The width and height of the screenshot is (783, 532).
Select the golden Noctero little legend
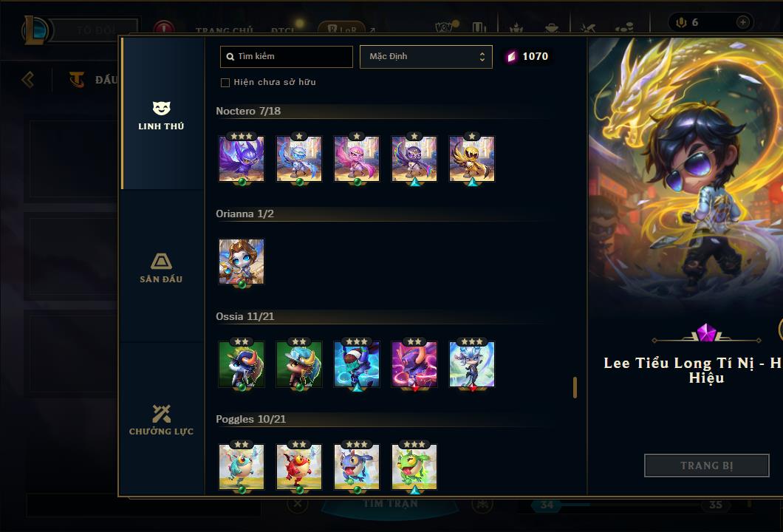(x=472, y=159)
